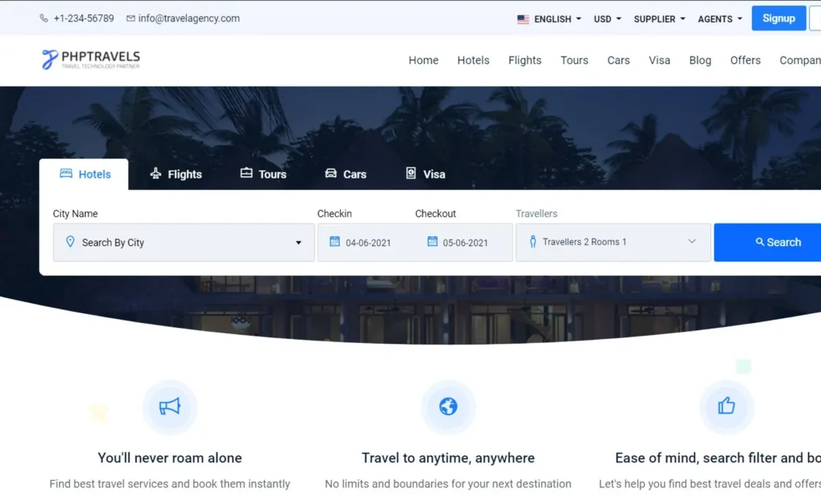Screen dimensions: 821x504
Task: Click 'Find best travel services and book them instantly'
Action: coord(170,484)
